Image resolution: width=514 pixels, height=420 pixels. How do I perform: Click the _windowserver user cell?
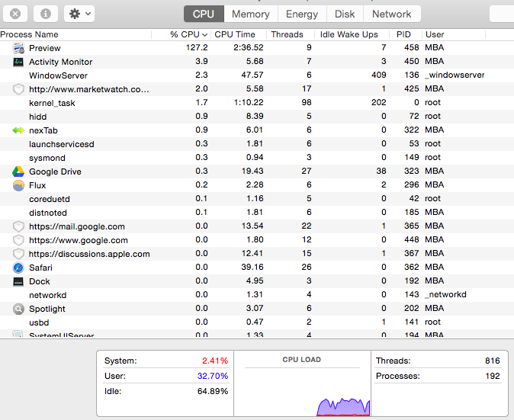tap(455, 75)
